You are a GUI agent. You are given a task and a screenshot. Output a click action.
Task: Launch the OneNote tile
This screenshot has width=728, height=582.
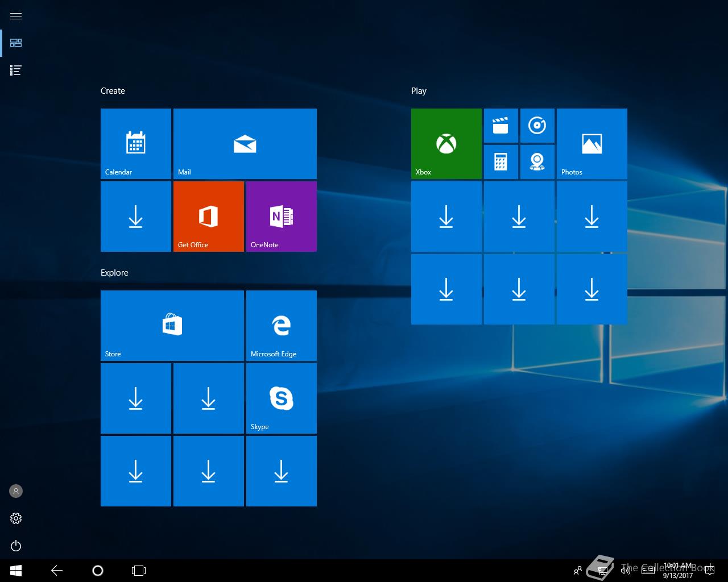pos(282,217)
